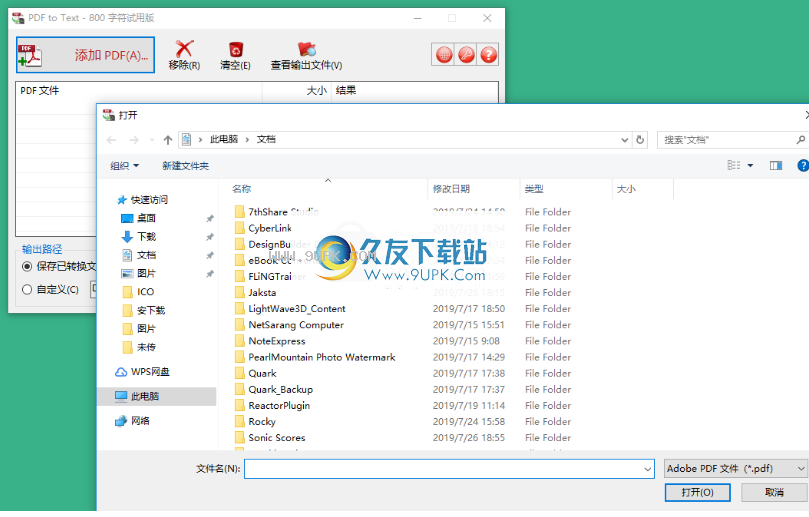Select the Jaksta folder
The image size is (809, 517).
262,293
